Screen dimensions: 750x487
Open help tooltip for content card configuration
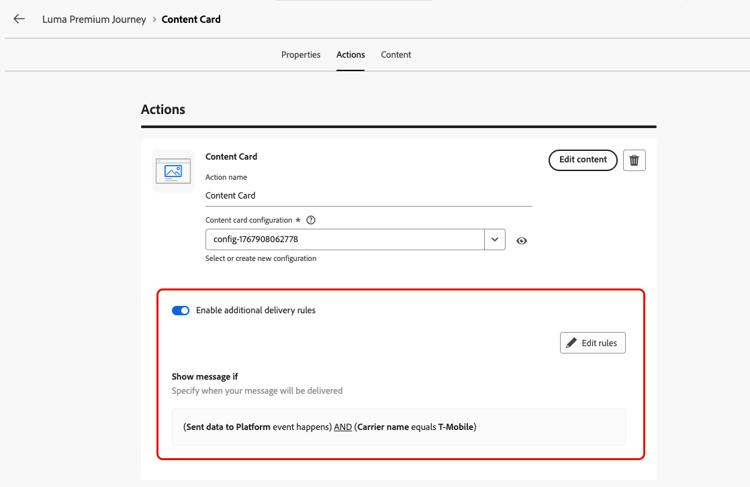click(x=311, y=220)
